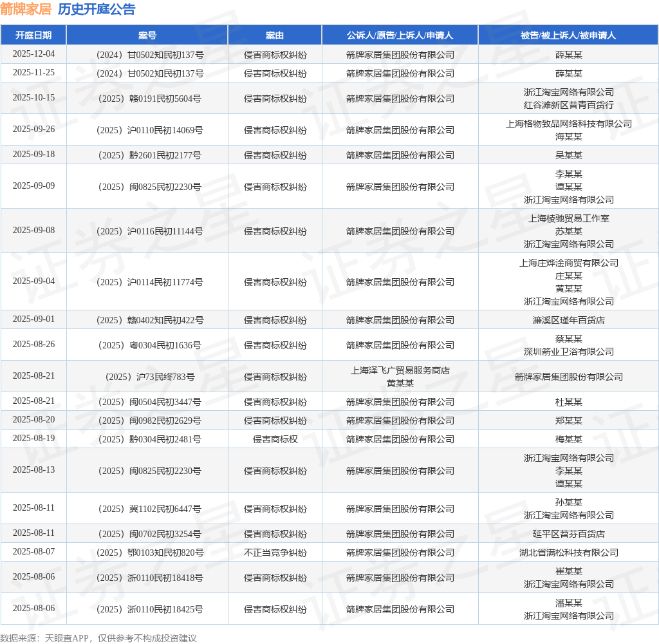The image size is (659, 644).
Task: Open case (2025) 闽0702民初3254号
Action: tap(149, 535)
